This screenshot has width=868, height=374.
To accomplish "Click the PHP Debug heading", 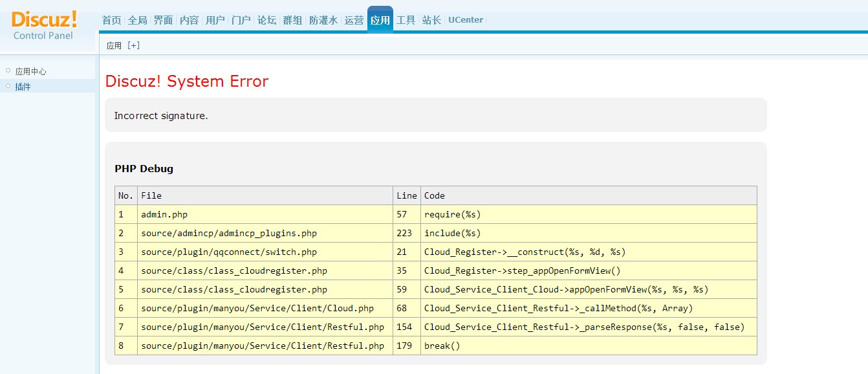I will point(144,169).
